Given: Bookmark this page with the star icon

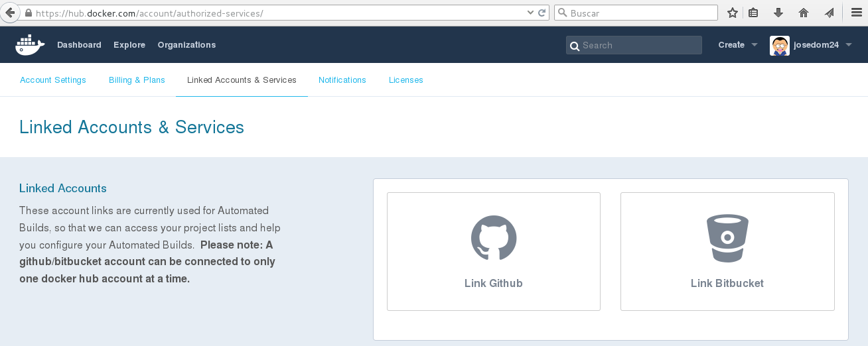Looking at the screenshot, I should coord(733,13).
